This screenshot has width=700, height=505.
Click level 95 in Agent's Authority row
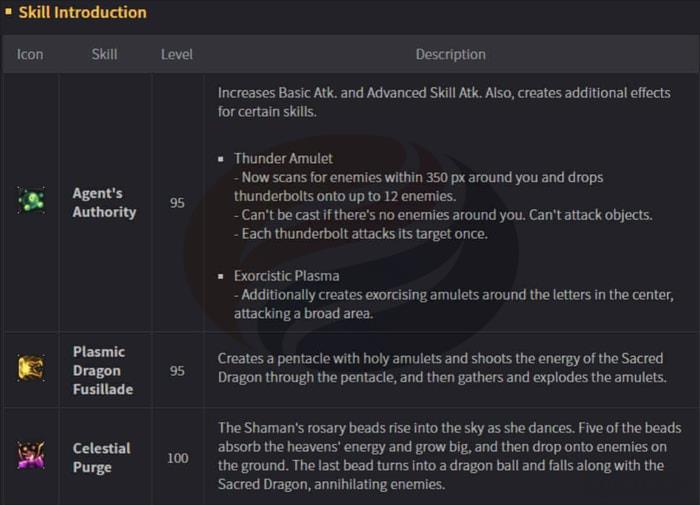click(177, 203)
